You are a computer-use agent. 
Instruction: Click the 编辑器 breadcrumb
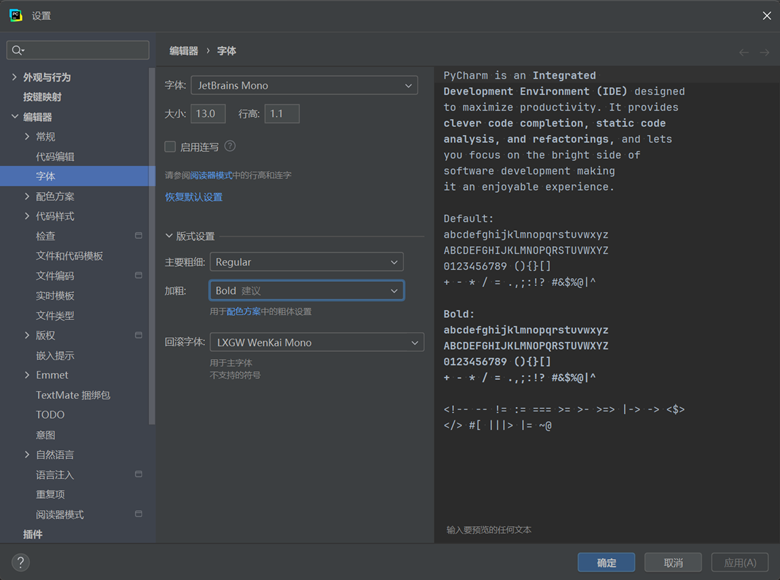(x=184, y=51)
